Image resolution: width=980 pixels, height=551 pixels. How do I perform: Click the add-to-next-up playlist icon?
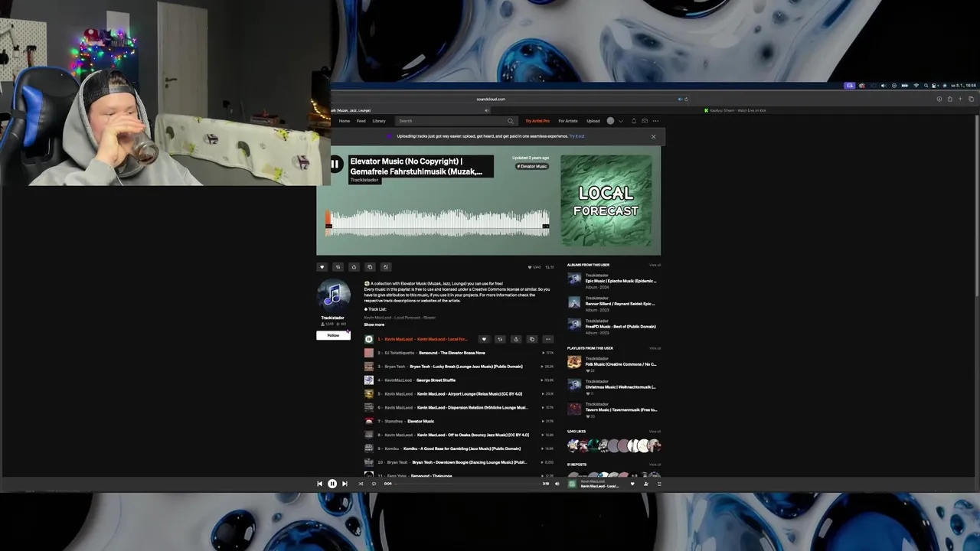[386, 267]
